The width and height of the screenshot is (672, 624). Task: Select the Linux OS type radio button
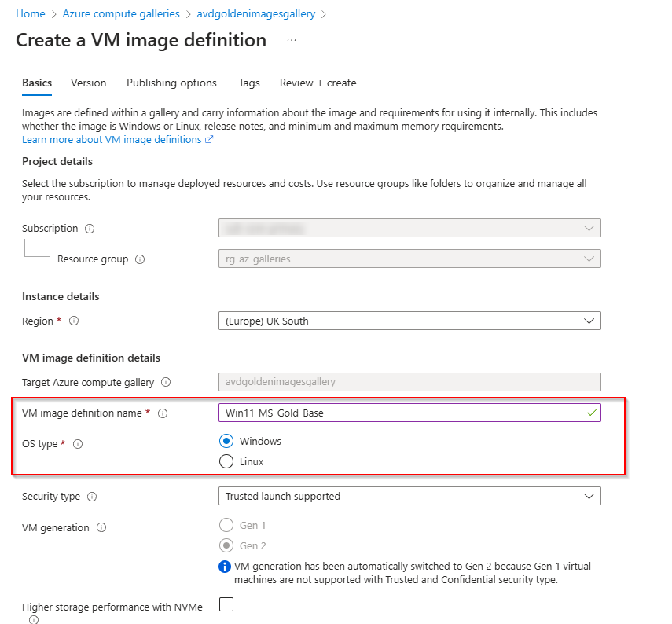[x=226, y=461]
